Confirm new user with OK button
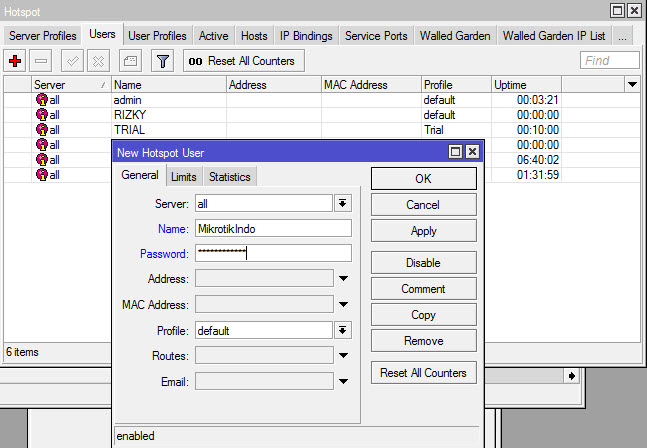The width and height of the screenshot is (647, 448). 423,179
